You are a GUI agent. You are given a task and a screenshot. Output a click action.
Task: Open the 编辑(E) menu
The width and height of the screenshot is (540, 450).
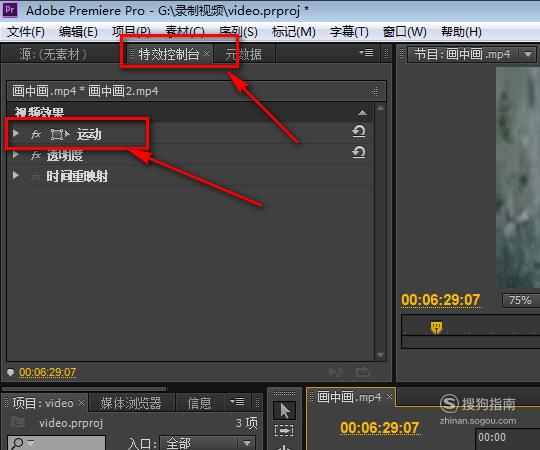(x=78, y=32)
